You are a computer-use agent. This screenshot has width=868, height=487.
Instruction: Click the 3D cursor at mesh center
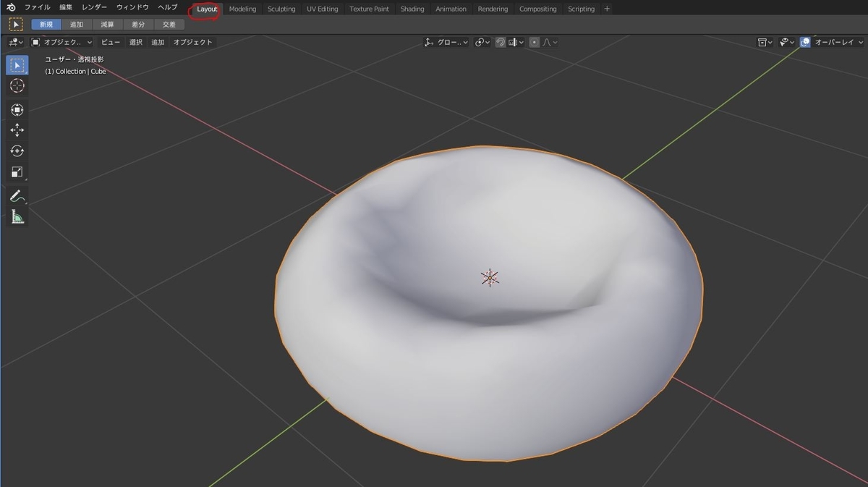(490, 277)
